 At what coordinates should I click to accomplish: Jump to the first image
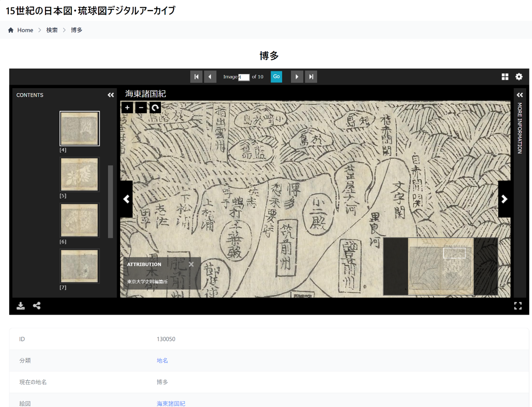(196, 77)
